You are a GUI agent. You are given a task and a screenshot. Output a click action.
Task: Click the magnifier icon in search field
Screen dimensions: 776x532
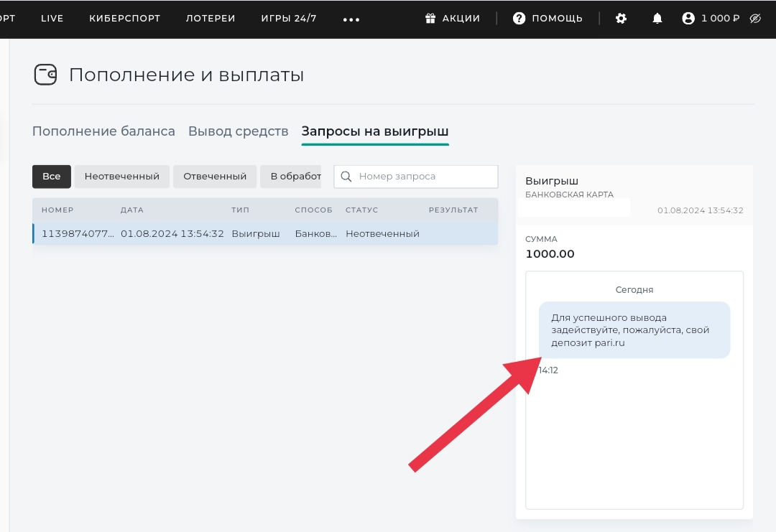click(x=346, y=177)
